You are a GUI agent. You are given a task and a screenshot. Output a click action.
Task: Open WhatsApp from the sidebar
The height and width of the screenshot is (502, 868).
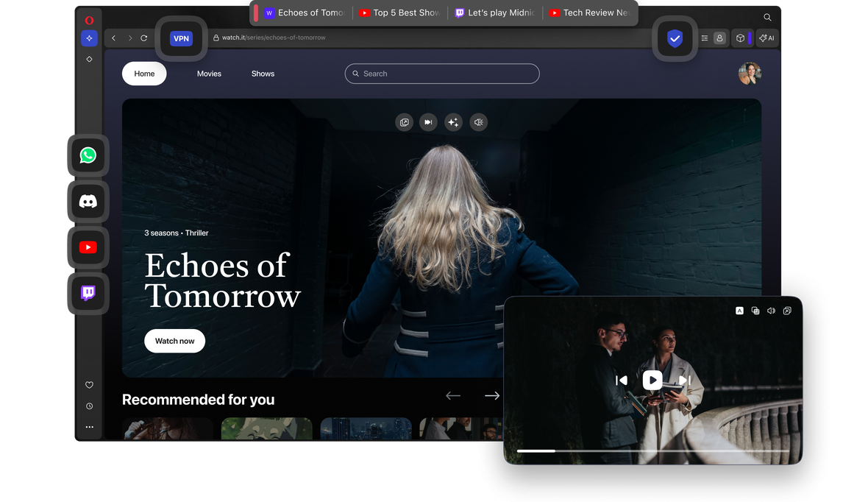(x=88, y=155)
